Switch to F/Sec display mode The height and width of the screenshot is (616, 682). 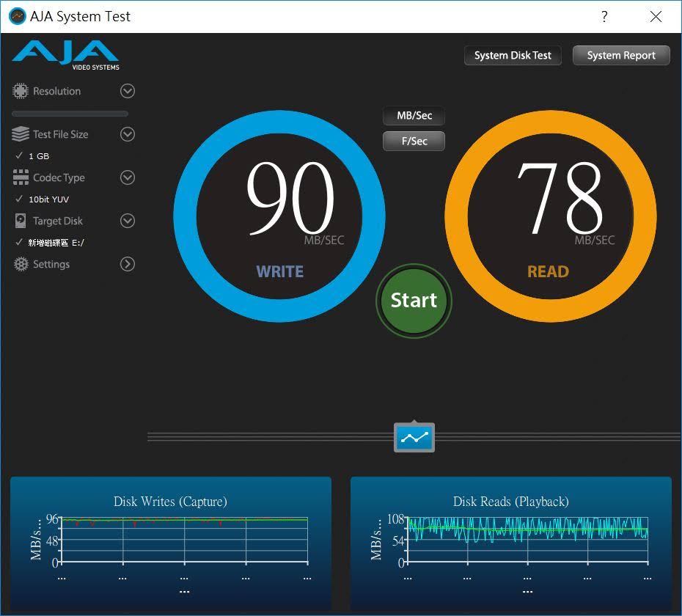click(x=414, y=141)
